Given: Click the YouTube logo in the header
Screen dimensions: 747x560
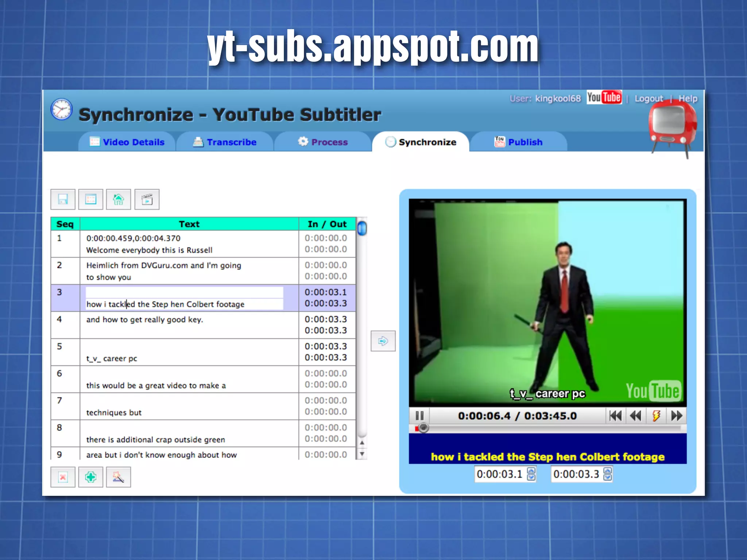Looking at the screenshot, I should point(604,97).
